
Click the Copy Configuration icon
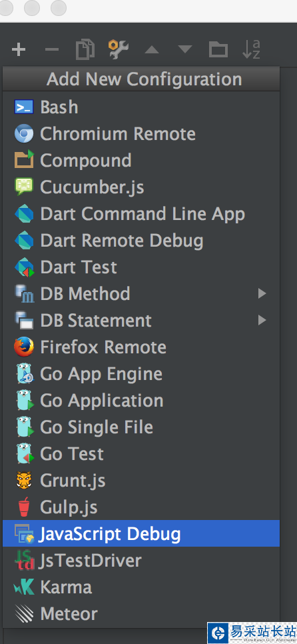click(x=85, y=50)
